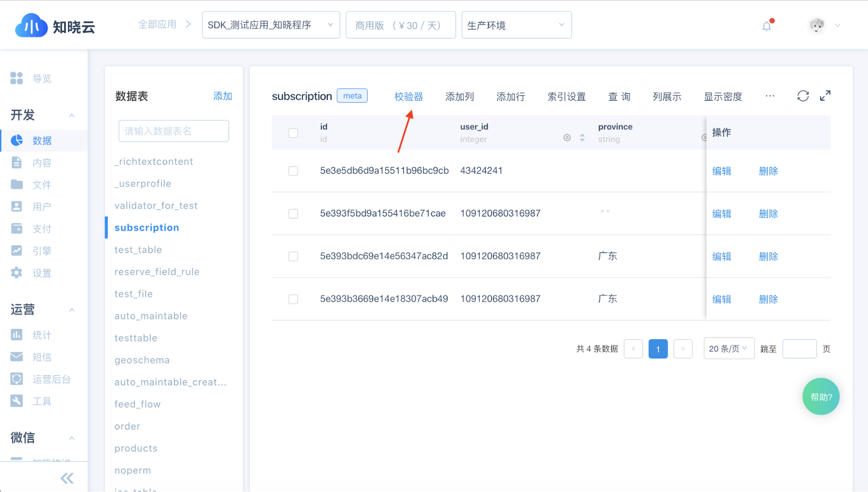
Task: Select checkbox for row 5e393b3669e14e18307acb49
Action: (293, 299)
